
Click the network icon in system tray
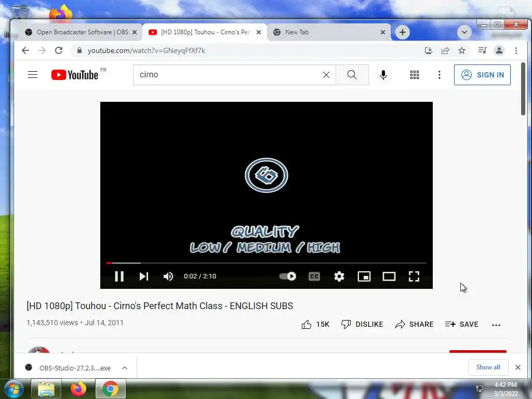coord(480,389)
